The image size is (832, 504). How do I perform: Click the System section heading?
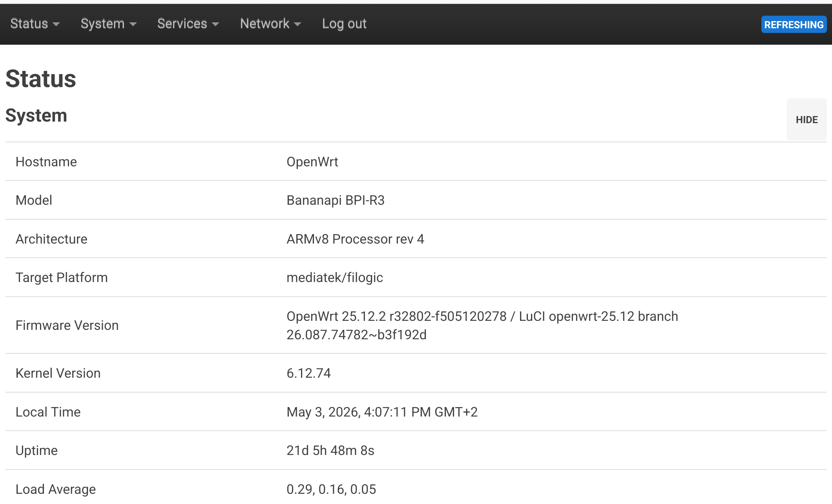(36, 115)
